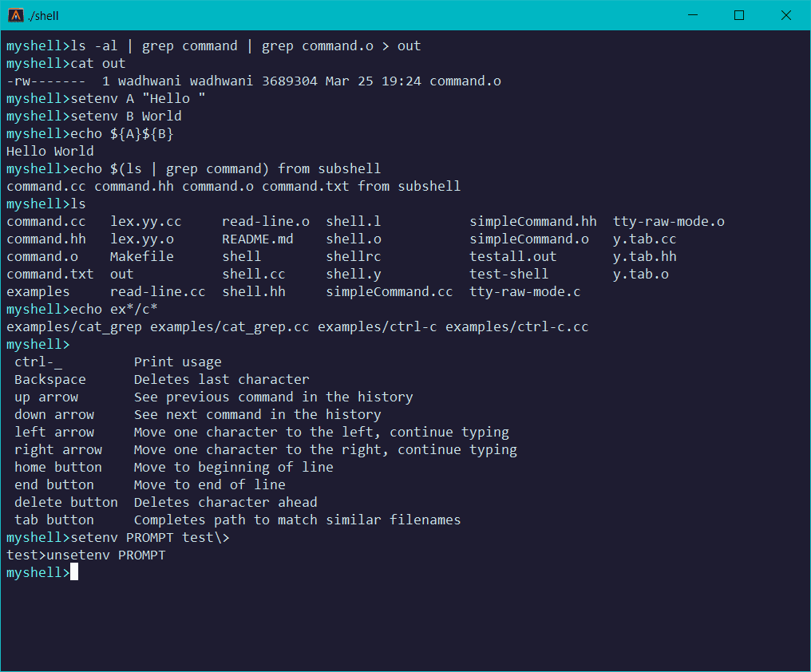Click the Alacritty app icon in title bar
Image resolution: width=811 pixels, height=672 pixels.
pos(14,15)
